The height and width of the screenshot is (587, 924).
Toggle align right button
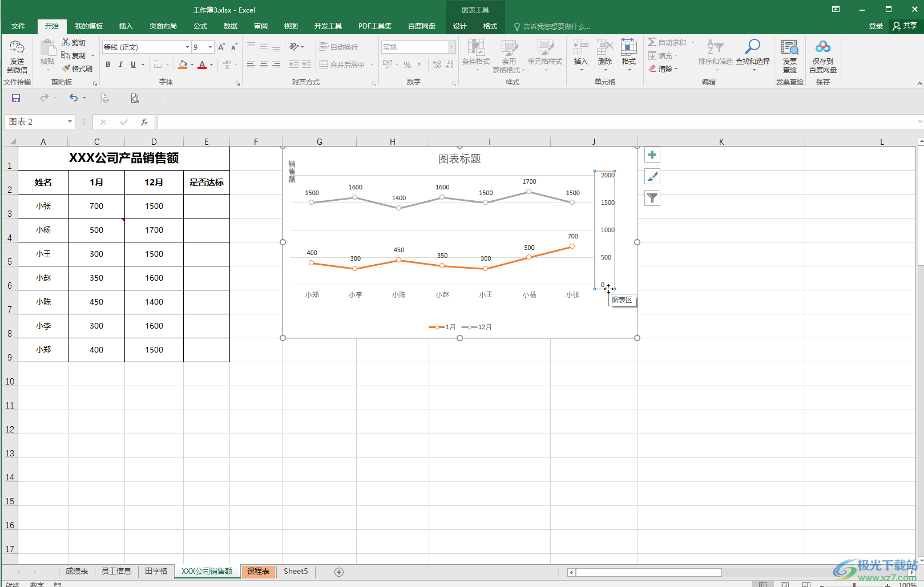(276, 64)
